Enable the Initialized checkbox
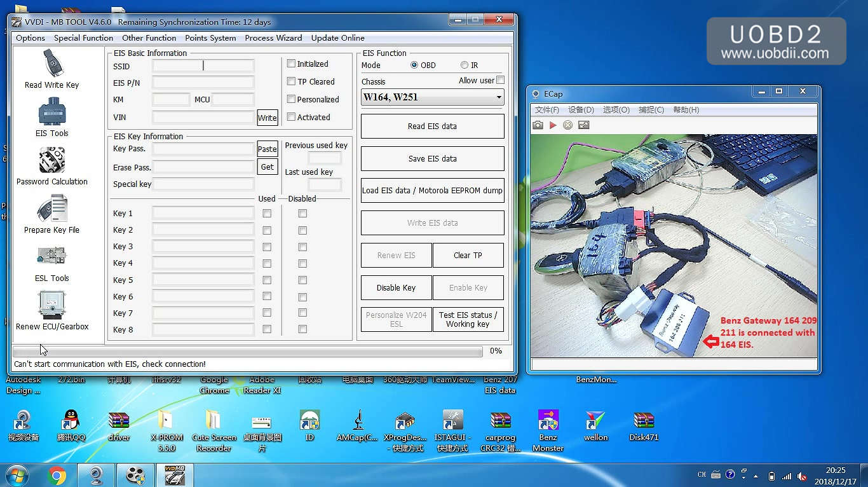Image resolution: width=868 pixels, height=487 pixels. pos(291,64)
